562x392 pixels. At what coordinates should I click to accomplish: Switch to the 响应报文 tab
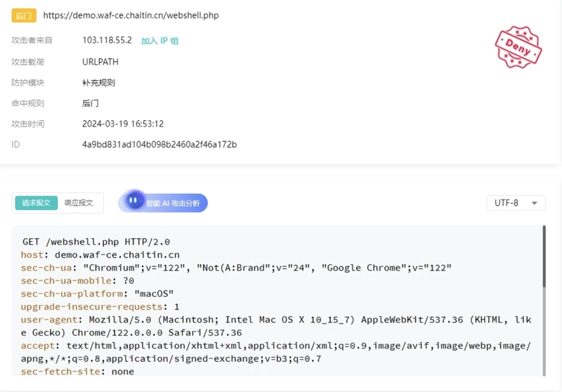point(79,203)
